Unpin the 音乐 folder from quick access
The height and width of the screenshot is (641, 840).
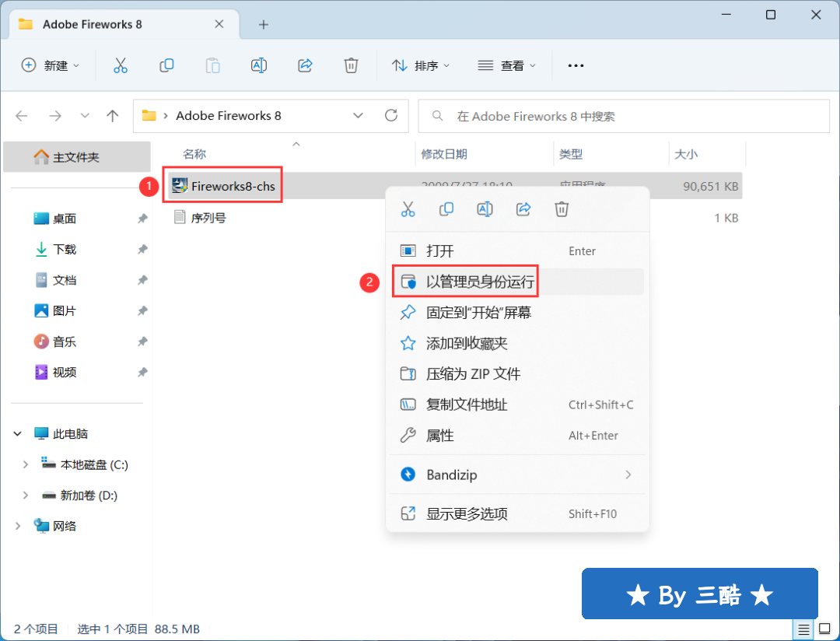tap(142, 342)
